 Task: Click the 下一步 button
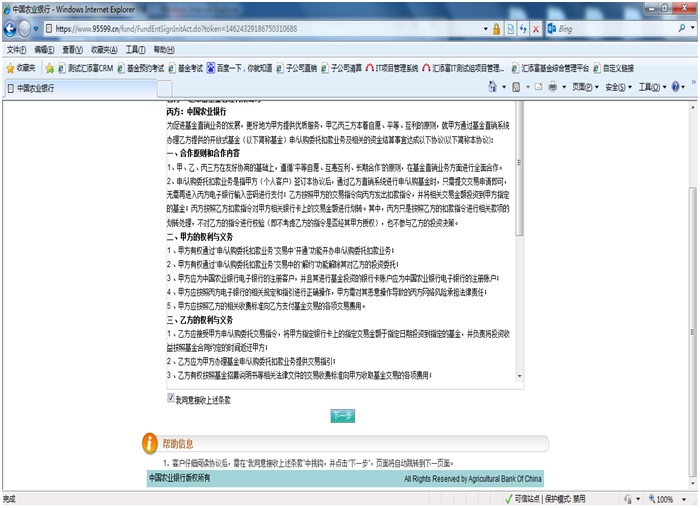point(342,415)
